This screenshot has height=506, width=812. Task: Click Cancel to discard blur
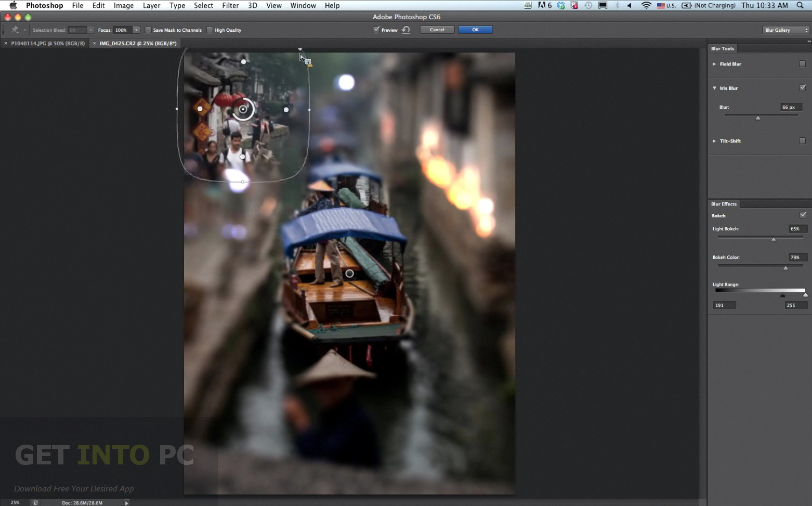[437, 30]
